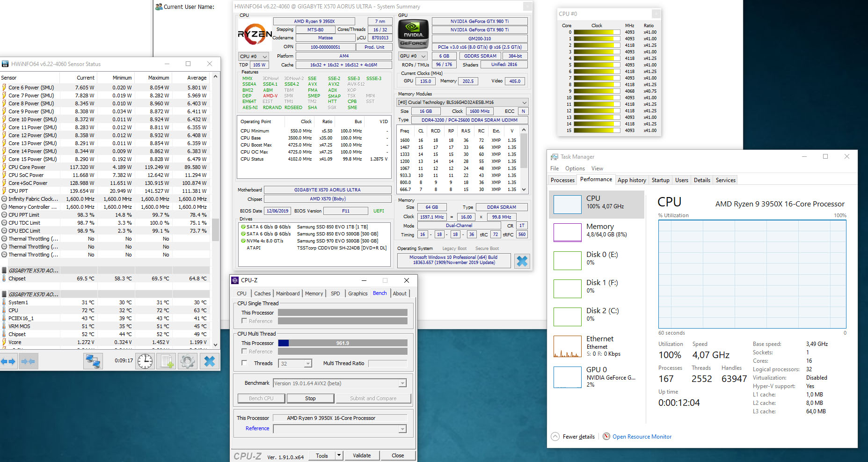Select GPU 0 in the Task Manager sidebar
This screenshot has height=462, width=868.
click(597, 376)
